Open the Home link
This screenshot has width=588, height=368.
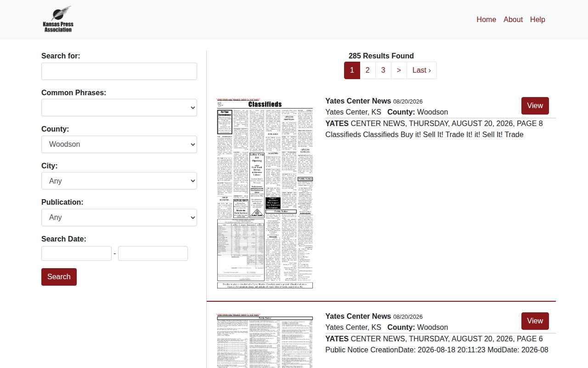point(486,19)
